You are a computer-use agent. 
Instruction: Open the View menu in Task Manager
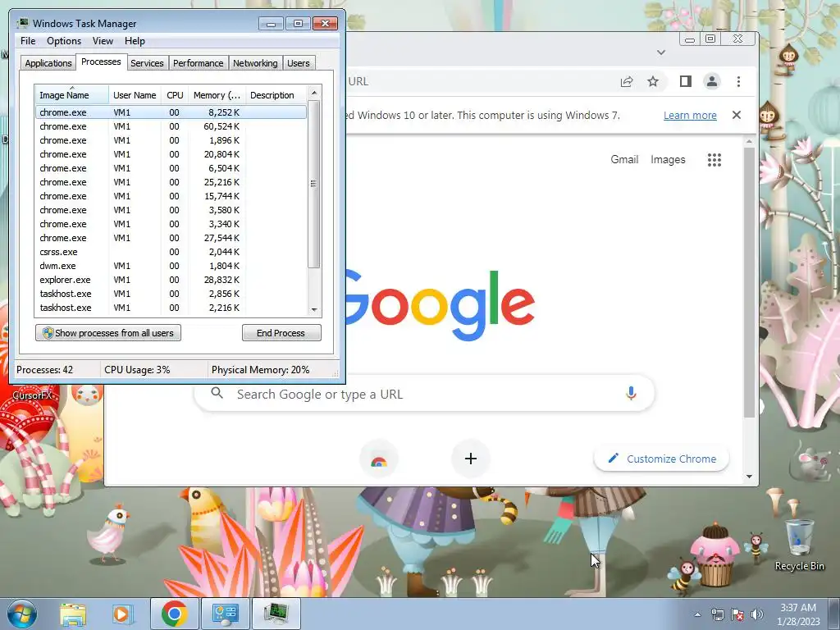tap(103, 41)
